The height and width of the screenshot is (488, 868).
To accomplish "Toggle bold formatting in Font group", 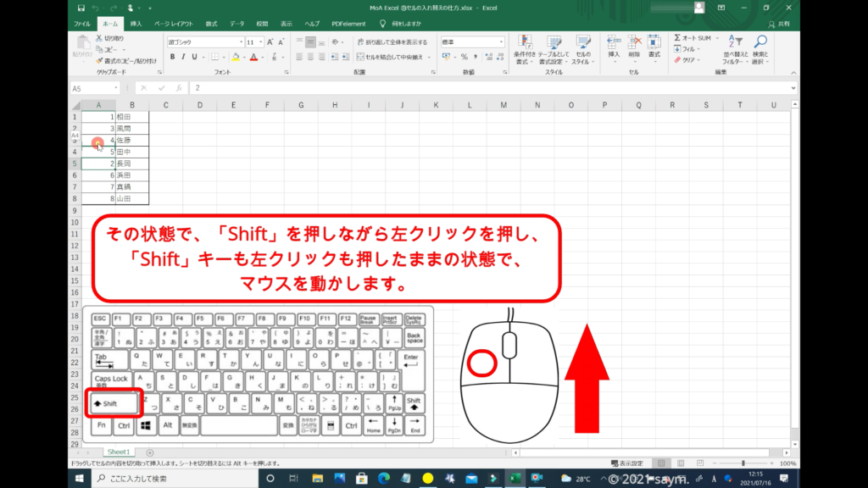I will click(172, 58).
